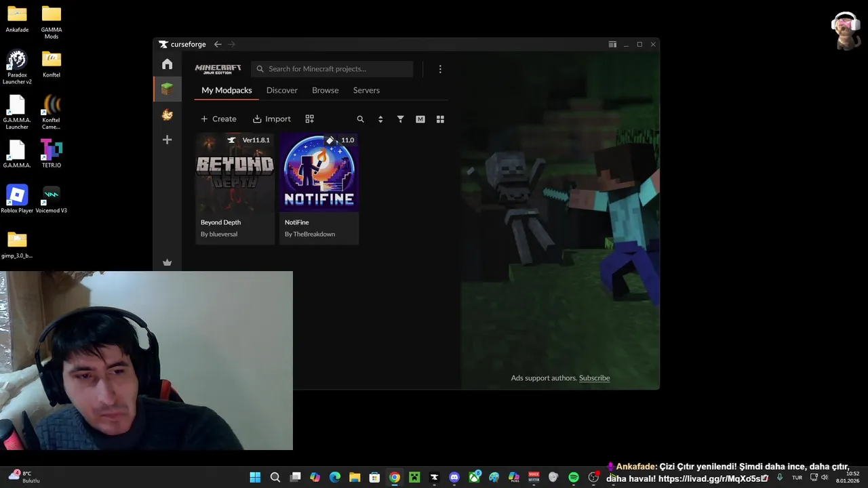This screenshot has width=868, height=488.
Task: Follow the Subscribe link under the ad
Action: pyautogui.click(x=594, y=378)
